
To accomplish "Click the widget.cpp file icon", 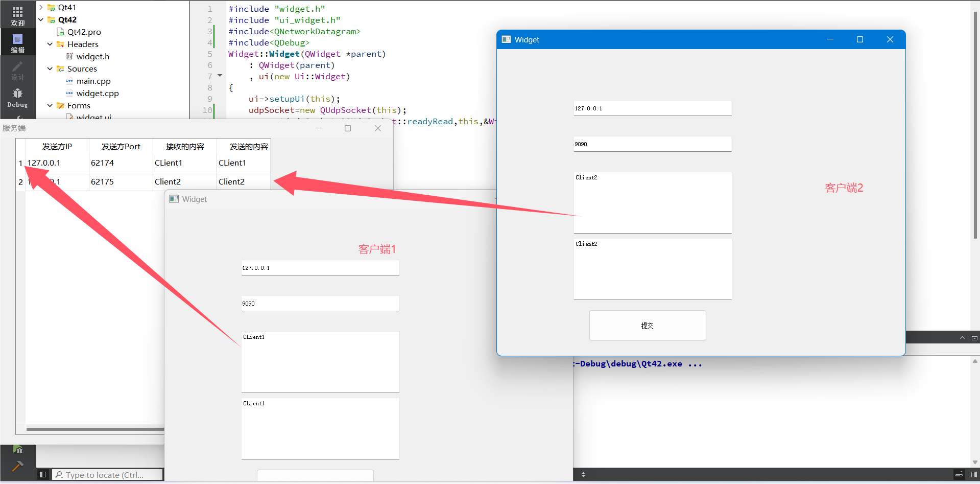I will [x=69, y=93].
